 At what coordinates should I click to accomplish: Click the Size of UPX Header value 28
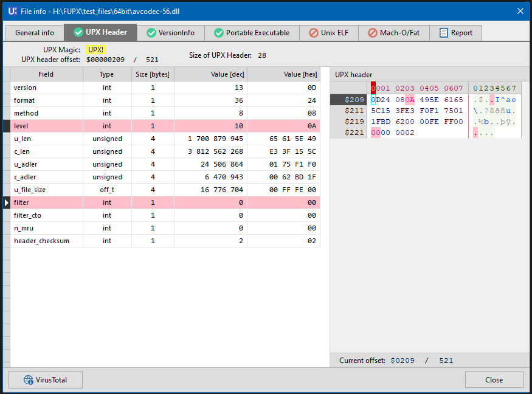pyautogui.click(x=262, y=55)
